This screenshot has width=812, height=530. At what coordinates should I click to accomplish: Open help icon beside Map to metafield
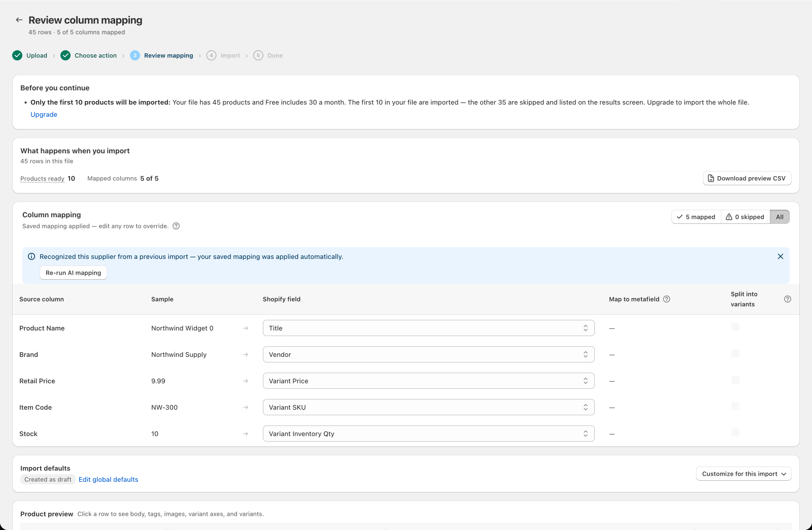[667, 299]
